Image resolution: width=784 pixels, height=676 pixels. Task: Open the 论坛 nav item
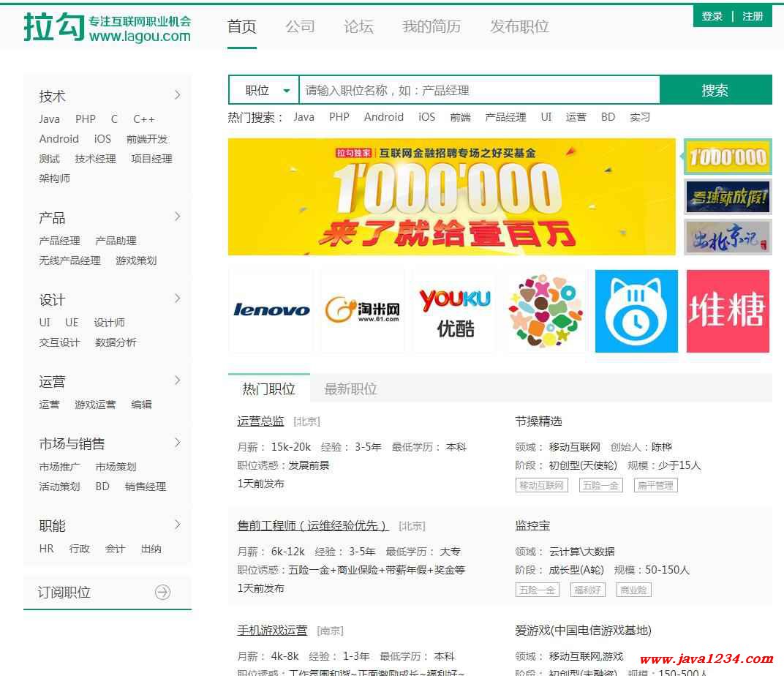[x=358, y=26]
